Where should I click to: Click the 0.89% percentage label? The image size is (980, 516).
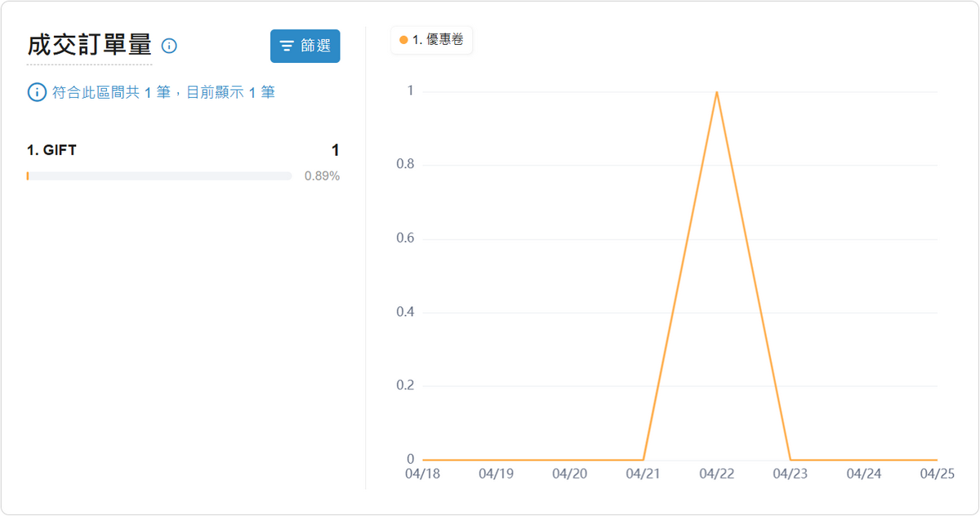(x=322, y=176)
